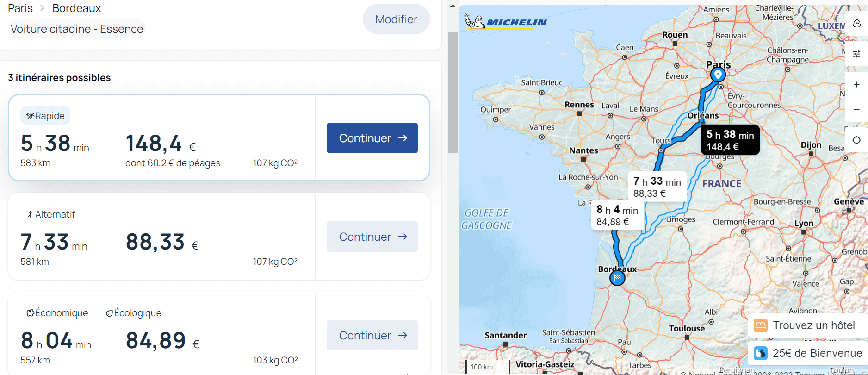Click Rennes city label on map
Screen dimensions: 868x375
(579, 105)
